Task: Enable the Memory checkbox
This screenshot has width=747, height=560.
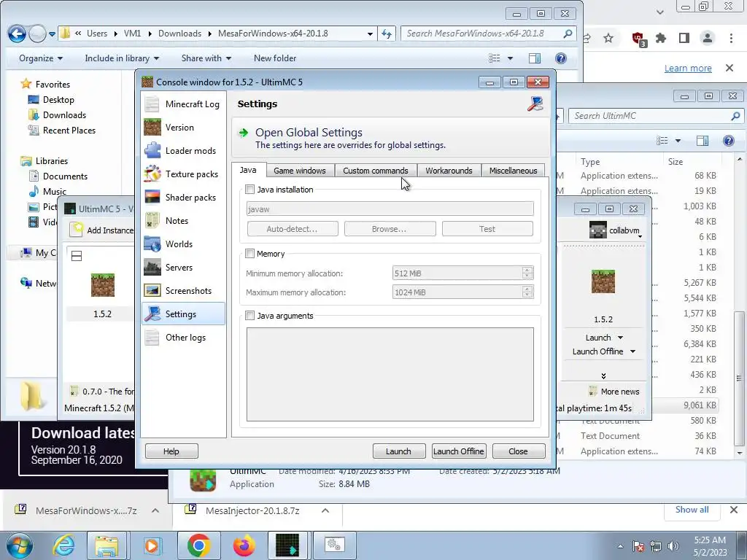Action: (x=249, y=253)
